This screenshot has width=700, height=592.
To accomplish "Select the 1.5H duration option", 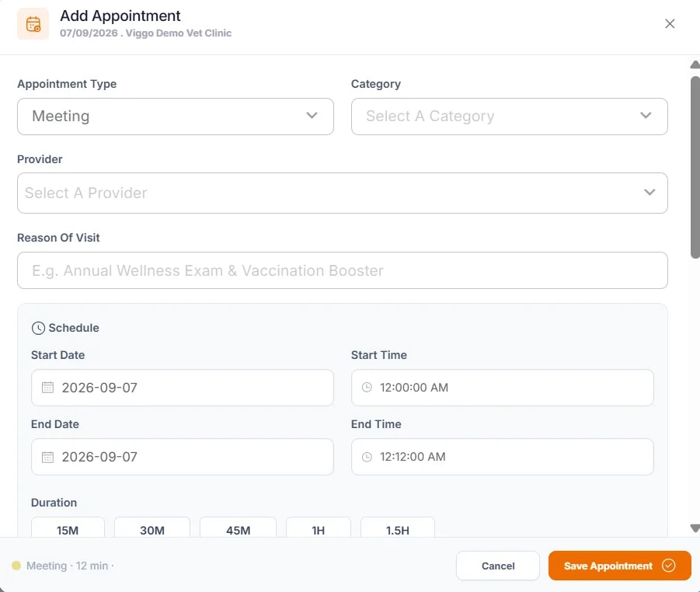I will [x=398, y=528].
